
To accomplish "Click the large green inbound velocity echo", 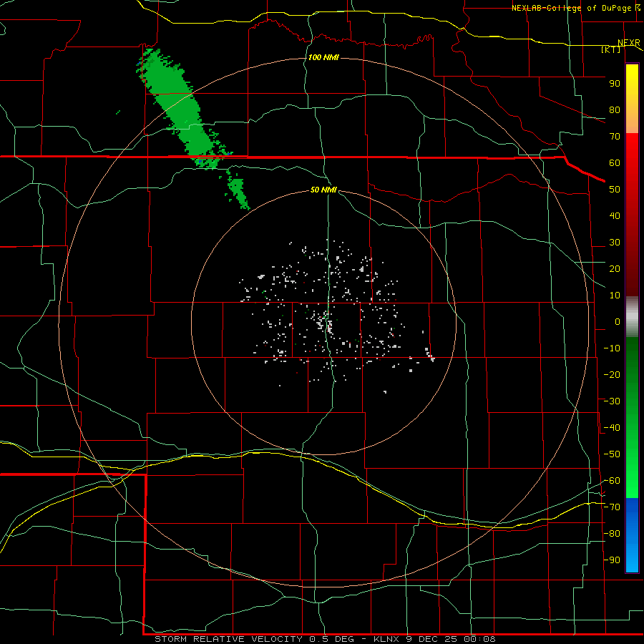I will [181, 109].
